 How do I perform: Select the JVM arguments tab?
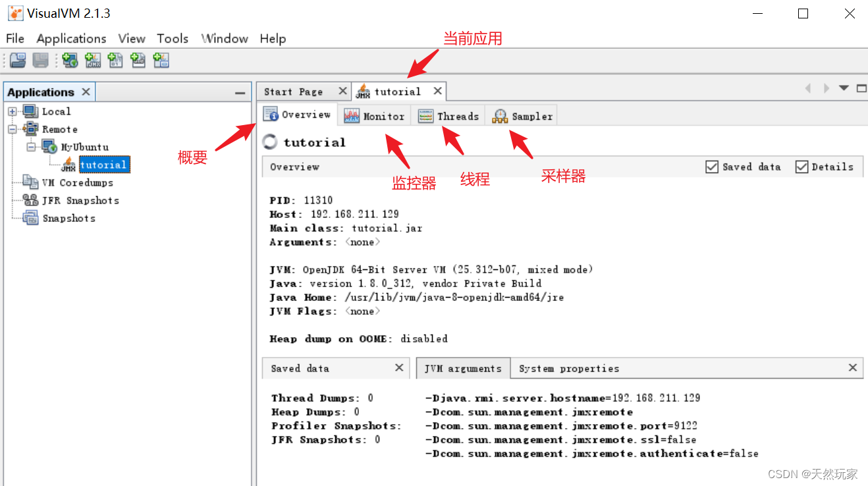(x=463, y=369)
